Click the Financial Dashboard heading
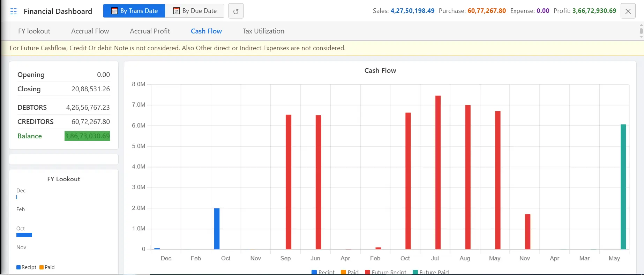Viewport: 644px width, 275px height. 58,11
